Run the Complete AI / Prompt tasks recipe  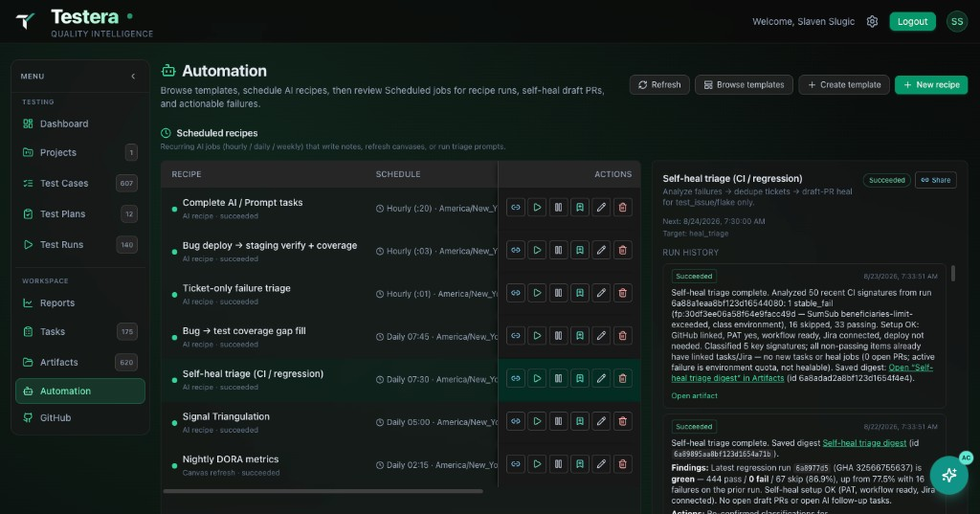[x=537, y=208]
